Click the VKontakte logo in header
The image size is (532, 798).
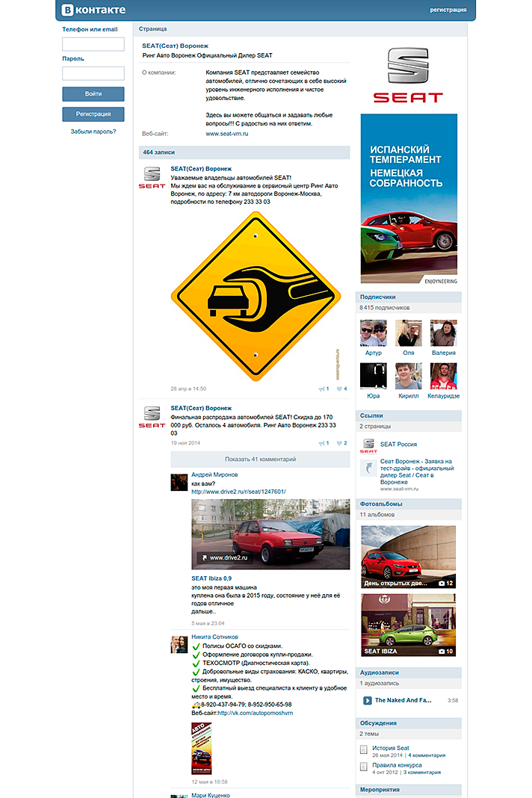tap(93, 10)
